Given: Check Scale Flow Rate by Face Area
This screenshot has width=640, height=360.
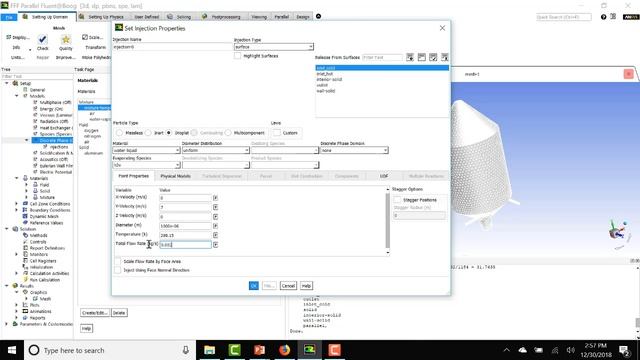Looking at the screenshot, I should pos(118,261).
